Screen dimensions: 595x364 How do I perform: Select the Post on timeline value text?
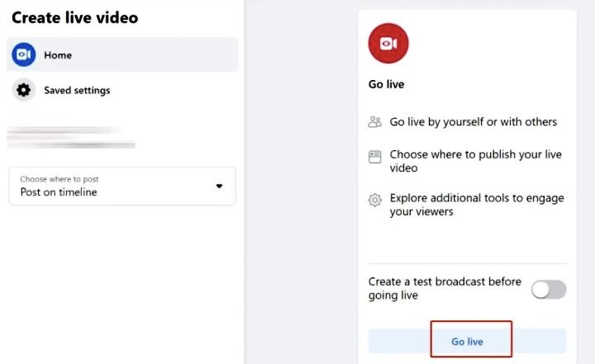pyautogui.click(x=59, y=192)
